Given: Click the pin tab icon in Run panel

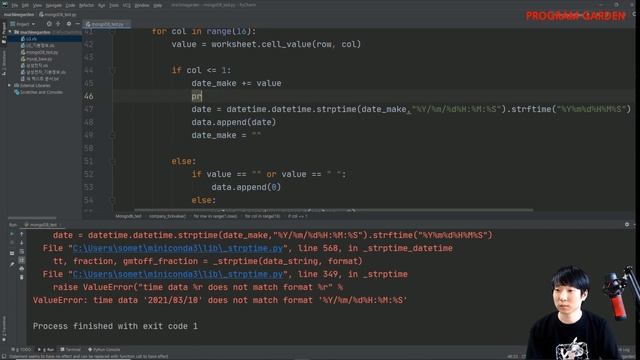Looking at the screenshot, I should pos(12,264).
